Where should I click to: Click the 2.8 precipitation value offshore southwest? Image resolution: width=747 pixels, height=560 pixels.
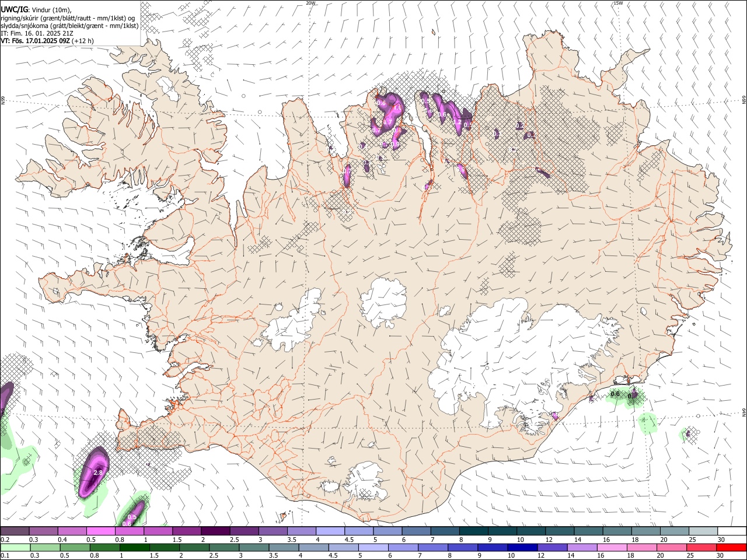pos(98,473)
